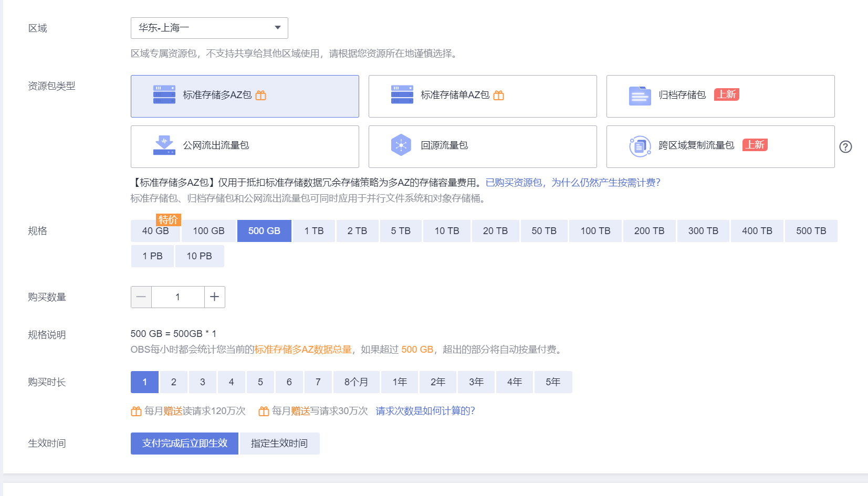
Task: Click the 标准存储多AZ包 storage icon
Action: [x=164, y=95]
